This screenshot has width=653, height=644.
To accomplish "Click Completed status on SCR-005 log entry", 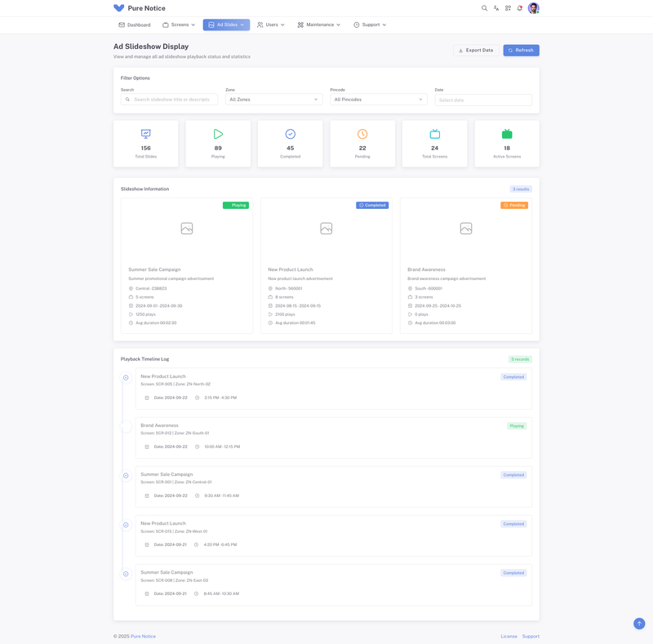I will point(513,377).
